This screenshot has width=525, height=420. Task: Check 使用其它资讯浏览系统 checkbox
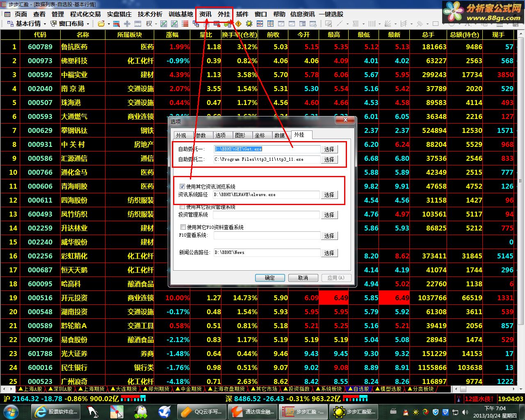click(x=183, y=187)
